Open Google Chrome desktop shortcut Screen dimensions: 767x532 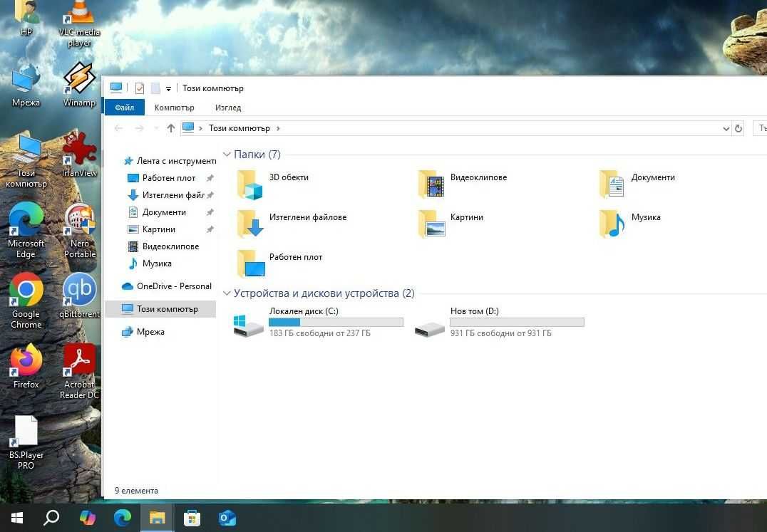[x=26, y=300]
